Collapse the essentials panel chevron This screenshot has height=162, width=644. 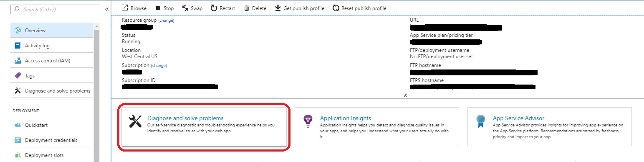coord(405,95)
